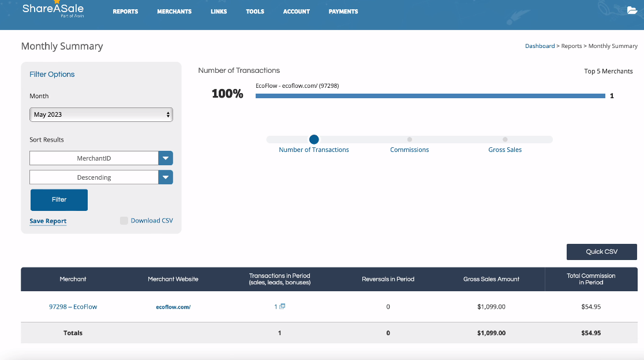Click the Monthly Summary page heading
644x360 pixels.
click(x=62, y=46)
